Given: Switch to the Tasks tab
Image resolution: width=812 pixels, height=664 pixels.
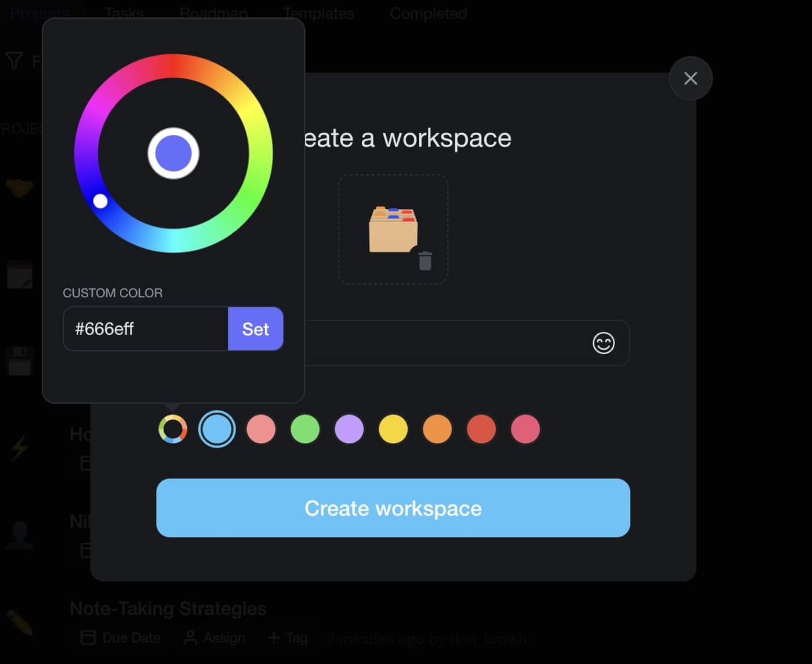Looking at the screenshot, I should pyautogui.click(x=124, y=13).
